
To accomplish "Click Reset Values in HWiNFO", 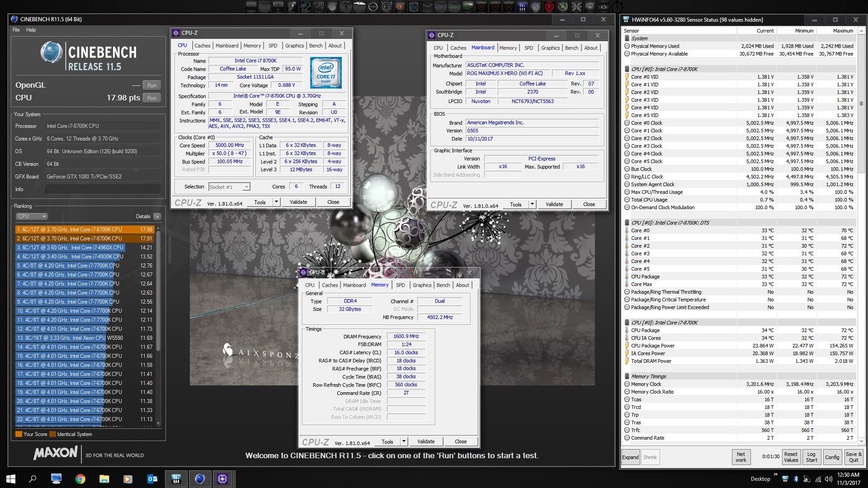I will [x=791, y=457].
